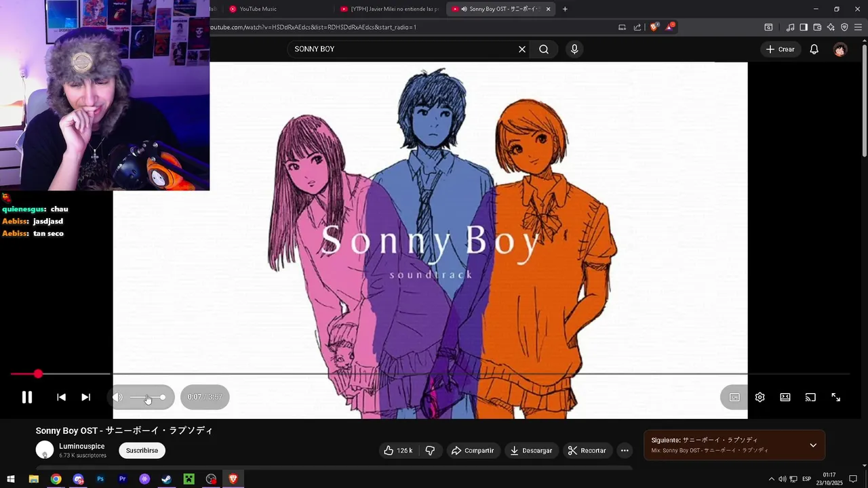
Task: Open the YouTube account avatar menu
Action: click(x=840, y=49)
